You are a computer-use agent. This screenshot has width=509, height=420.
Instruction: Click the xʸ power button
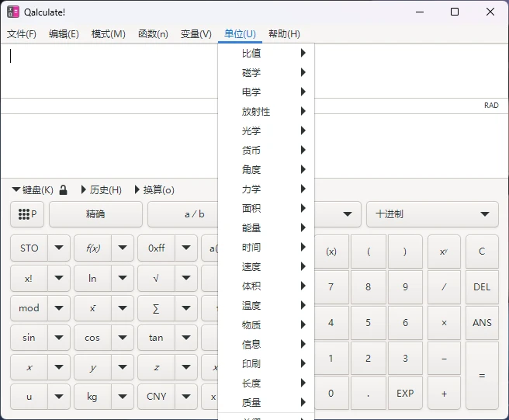[x=444, y=252]
